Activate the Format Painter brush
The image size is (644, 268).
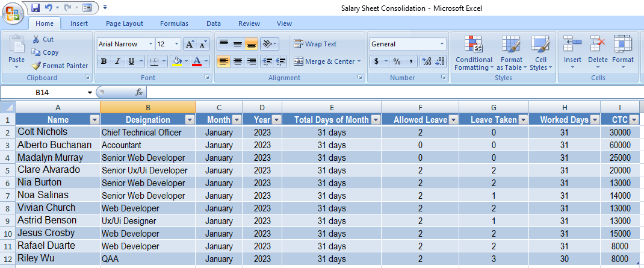point(36,66)
